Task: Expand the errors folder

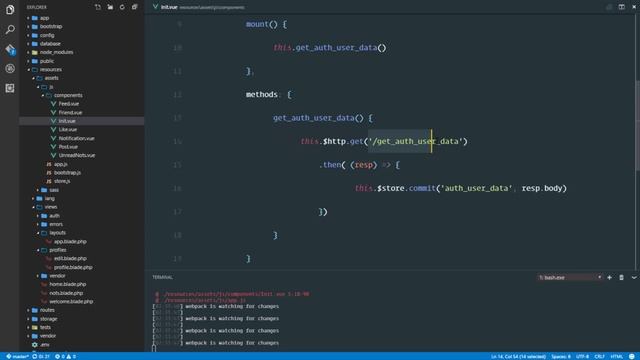Action: [x=56, y=224]
